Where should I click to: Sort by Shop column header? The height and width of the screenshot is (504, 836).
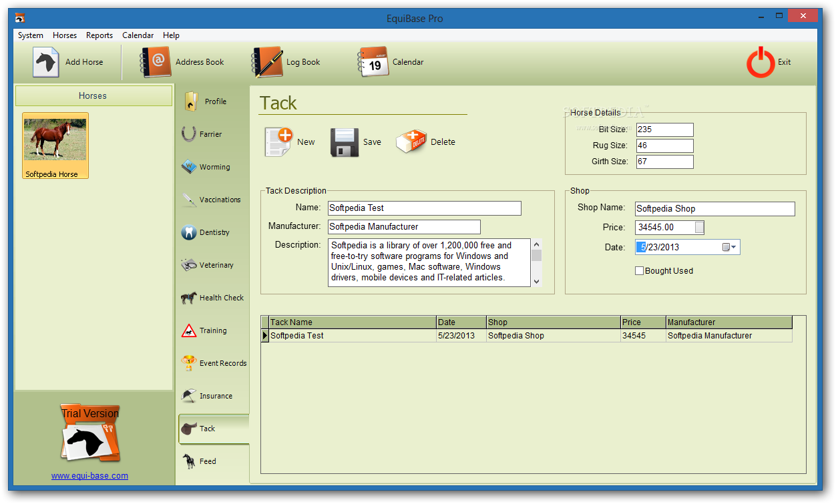[554, 322]
